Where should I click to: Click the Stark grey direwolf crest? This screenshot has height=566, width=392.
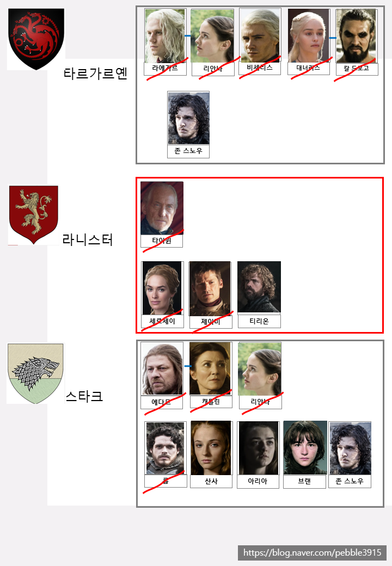(x=35, y=373)
